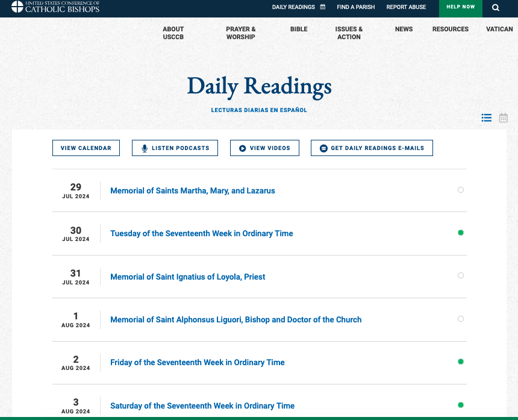Click Listen Podcasts button
The image size is (518, 420).
[x=175, y=148]
